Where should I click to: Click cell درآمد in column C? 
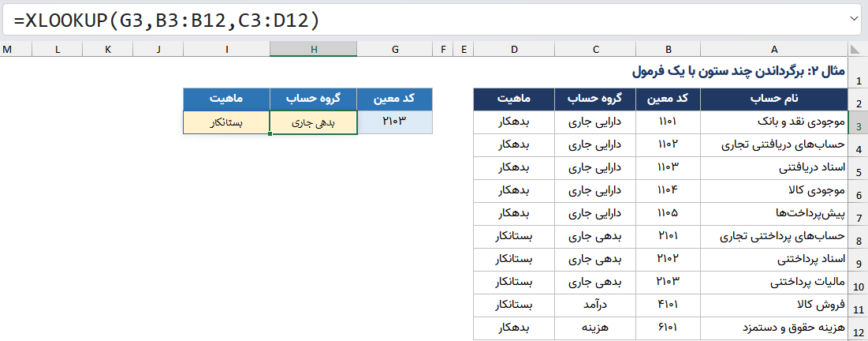[596, 305]
